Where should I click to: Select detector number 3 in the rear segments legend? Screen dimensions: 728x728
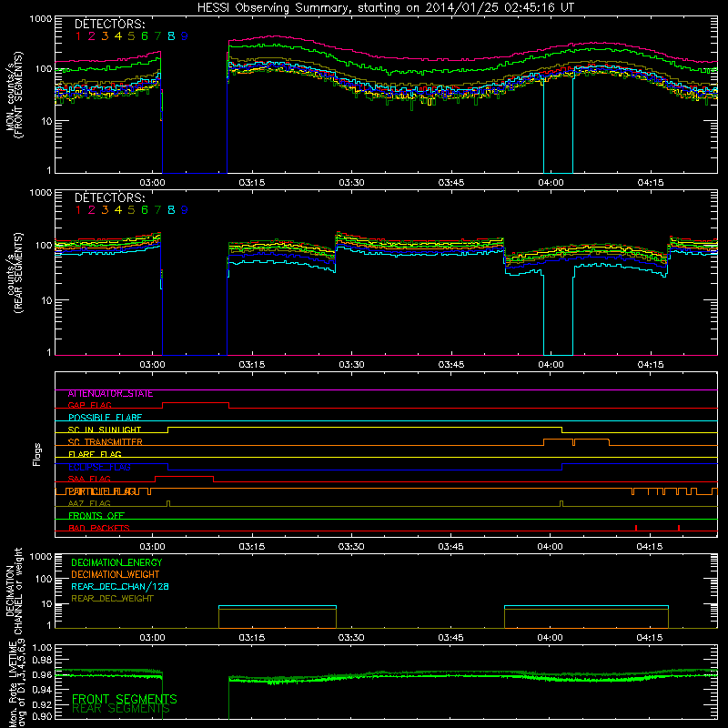(105, 210)
